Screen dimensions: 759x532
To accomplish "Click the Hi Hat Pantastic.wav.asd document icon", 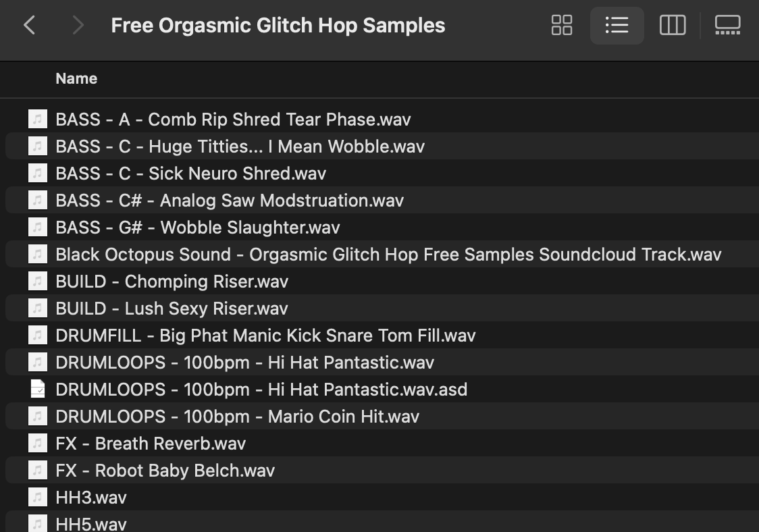I will 38,390.
